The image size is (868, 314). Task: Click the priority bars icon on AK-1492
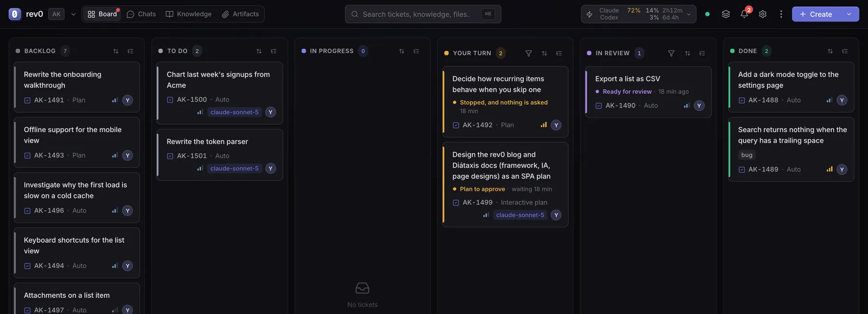[x=543, y=125]
